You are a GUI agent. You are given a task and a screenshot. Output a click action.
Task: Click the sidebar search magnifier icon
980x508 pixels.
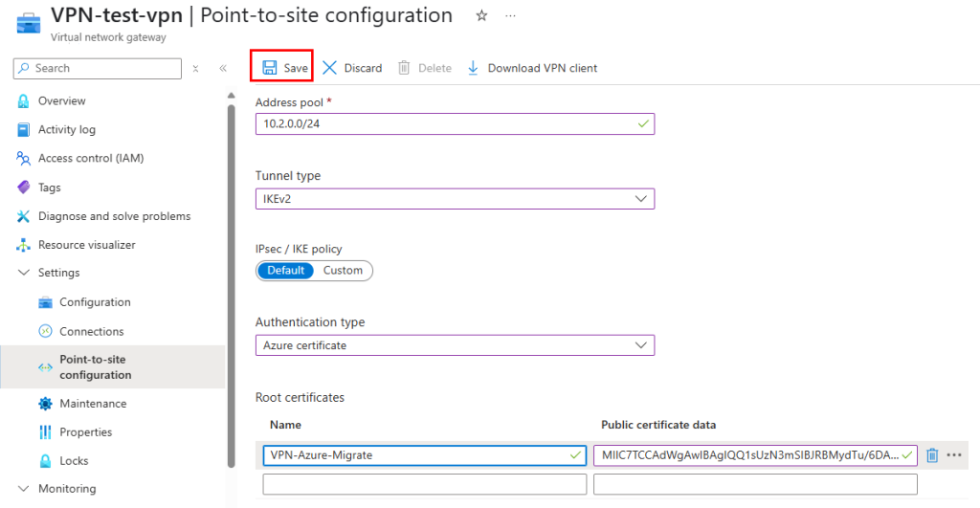pos(24,68)
